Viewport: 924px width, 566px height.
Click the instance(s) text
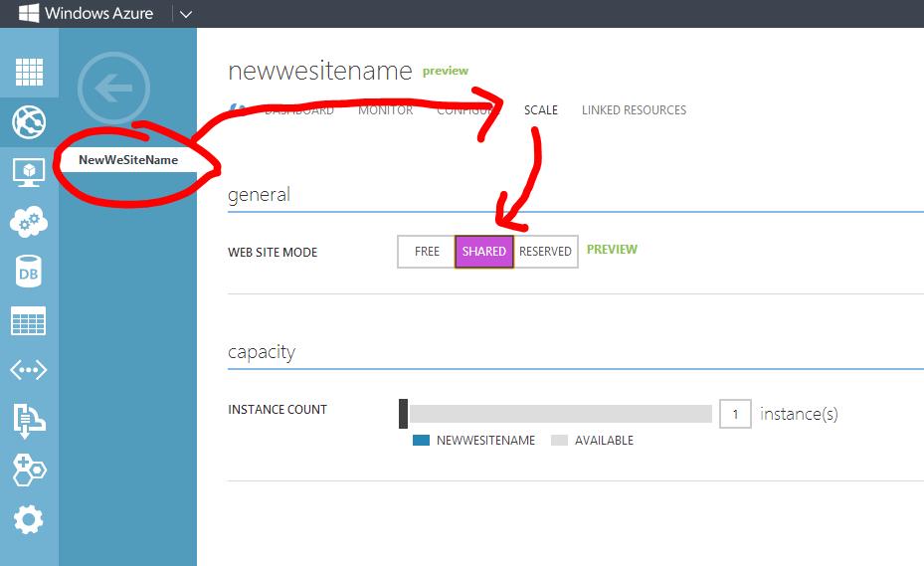tap(799, 414)
